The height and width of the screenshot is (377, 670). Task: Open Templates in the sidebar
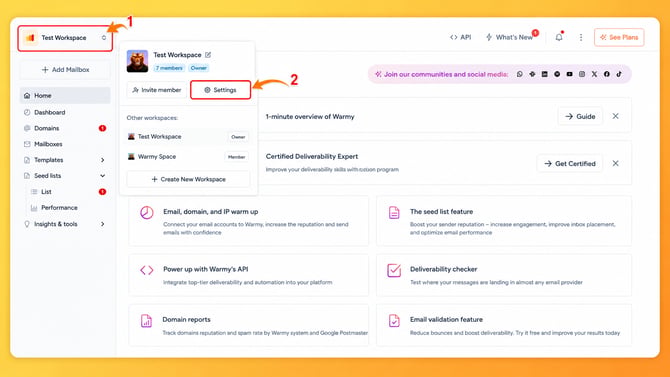point(48,160)
